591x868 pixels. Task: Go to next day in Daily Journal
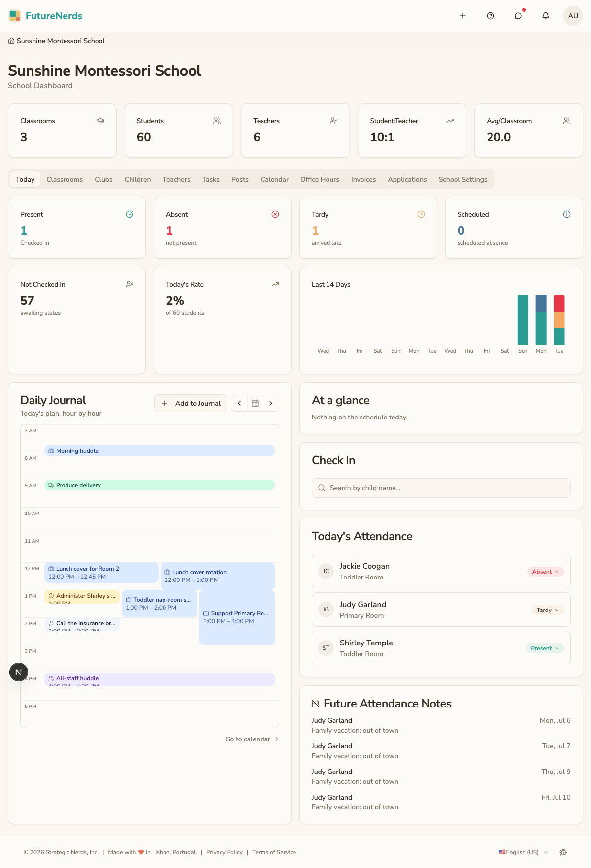click(271, 403)
